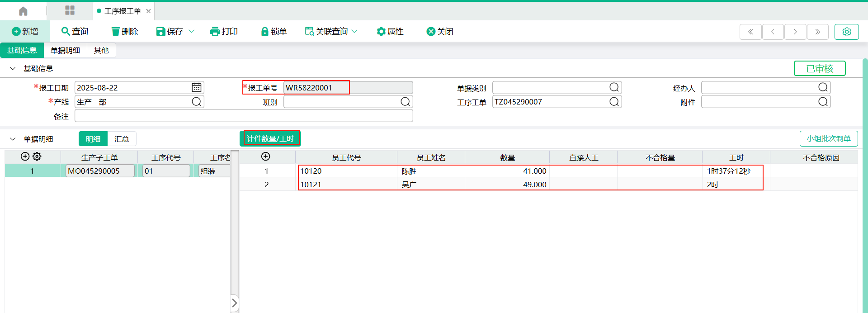Image resolution: width=868 pixels, height=313 pixels.
Task: Click the home icon in tab bar
Action: [x=23, y=11]
